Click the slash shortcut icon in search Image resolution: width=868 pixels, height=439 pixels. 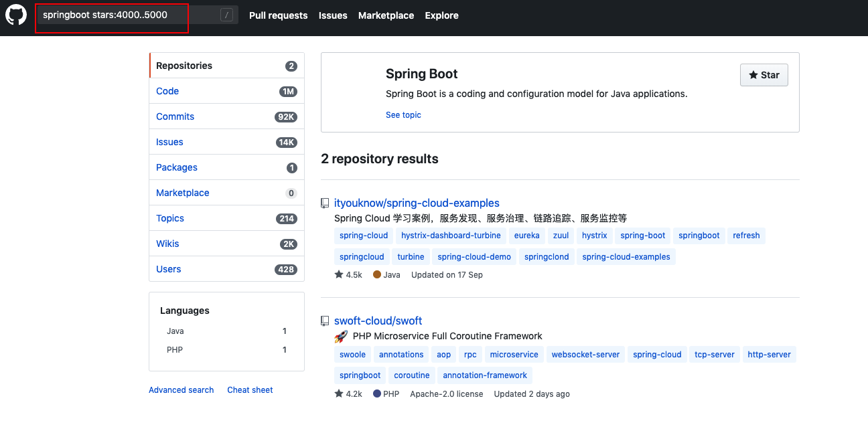[227, 15]
